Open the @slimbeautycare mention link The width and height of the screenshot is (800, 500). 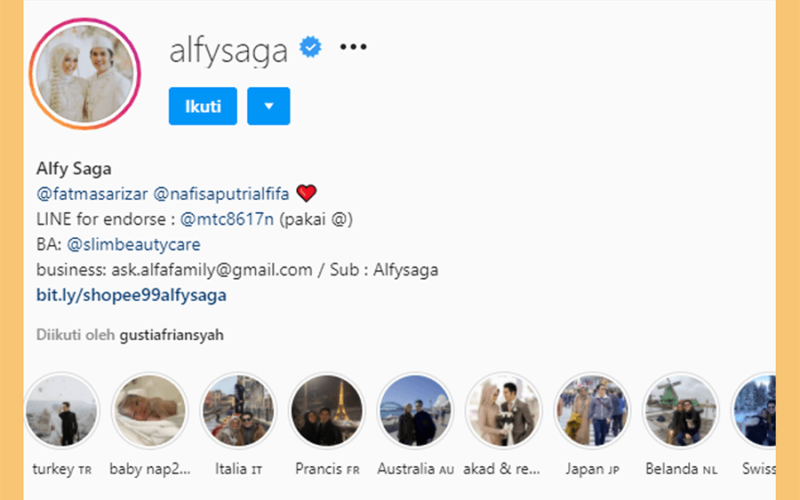(x=134, y=244)
